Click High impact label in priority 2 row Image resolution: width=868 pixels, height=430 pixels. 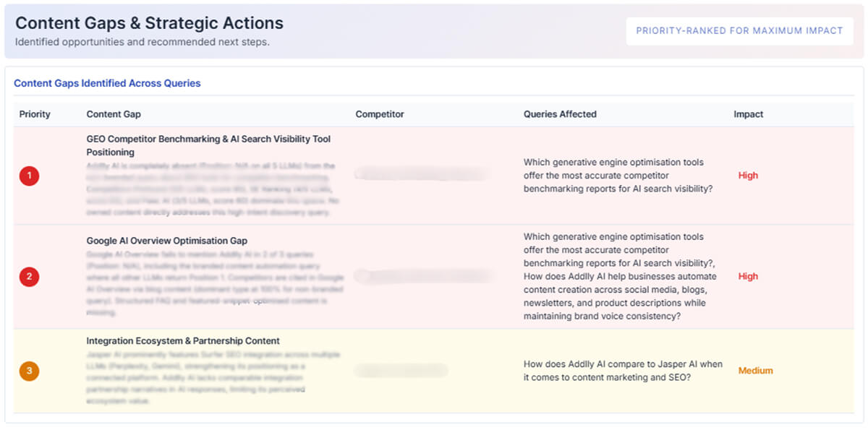click(748, 276)
